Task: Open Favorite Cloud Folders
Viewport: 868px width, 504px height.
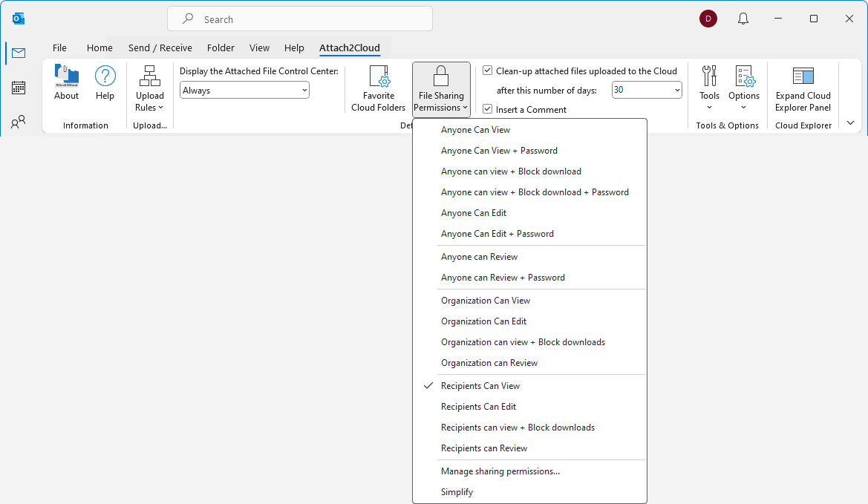Action: coord(379,88)
